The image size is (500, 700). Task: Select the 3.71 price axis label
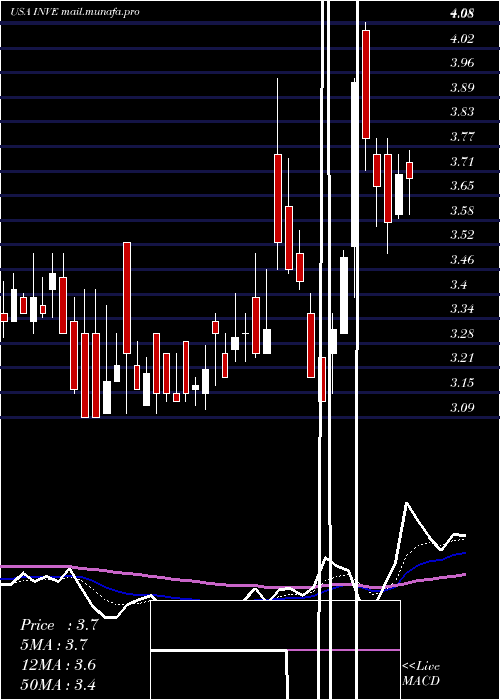pos(462,161)
